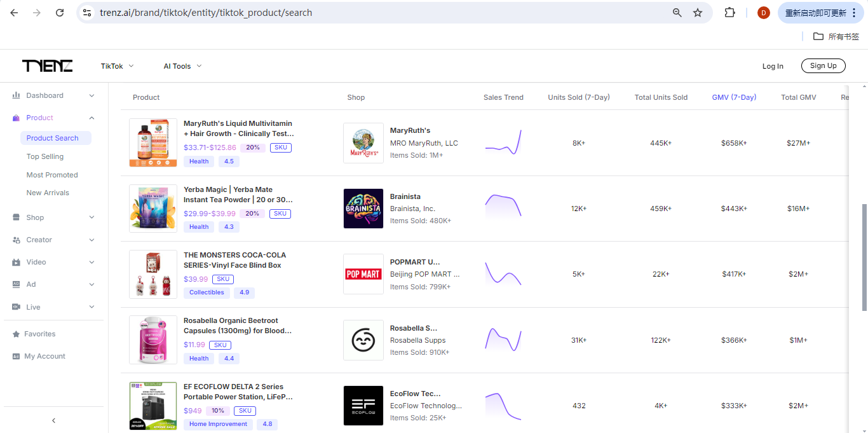Open the browser extensions puzzle icon
Image resolution: width=868 pixels, height=433 pixels.
(x=729, y=13)
